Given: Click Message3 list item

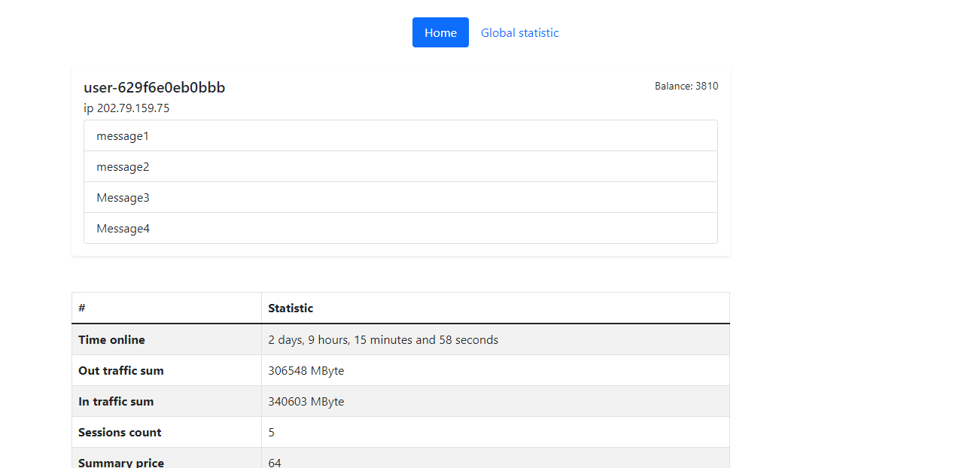Looking at the screenshot, I should coord(400,197).
